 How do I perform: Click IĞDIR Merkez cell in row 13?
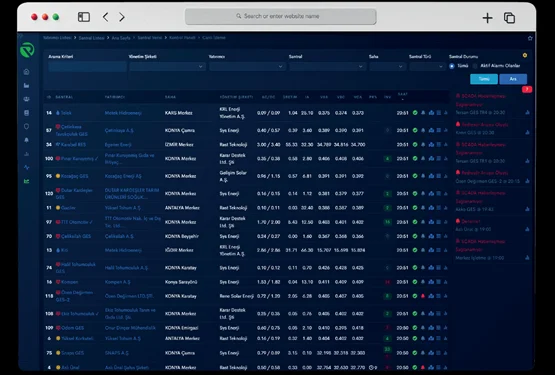point(179,250)
